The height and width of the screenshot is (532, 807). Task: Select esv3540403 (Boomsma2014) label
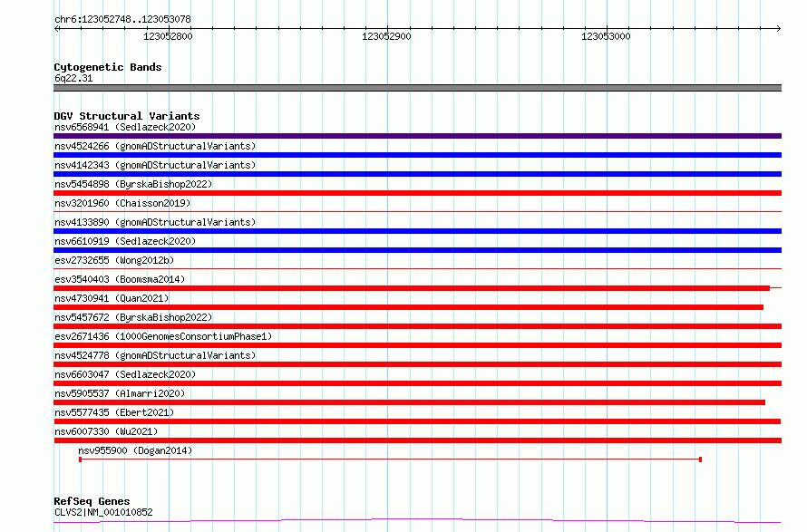pyautogui.click(x=120, y=279)
